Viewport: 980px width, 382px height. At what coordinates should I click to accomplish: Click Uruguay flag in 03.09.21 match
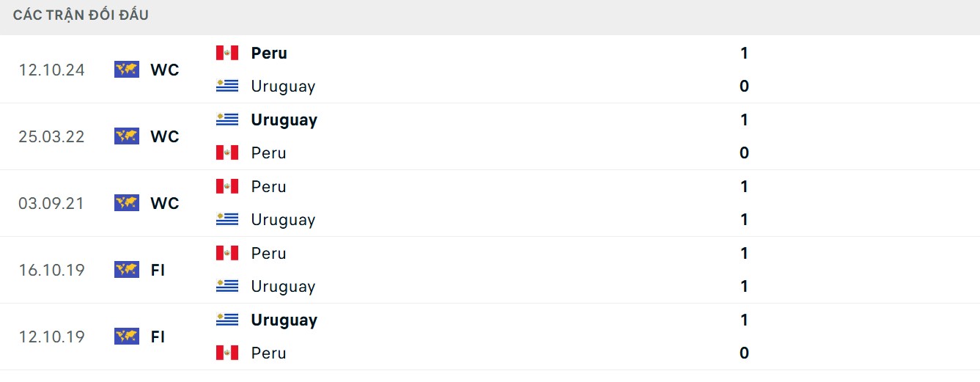pos(227,219)
